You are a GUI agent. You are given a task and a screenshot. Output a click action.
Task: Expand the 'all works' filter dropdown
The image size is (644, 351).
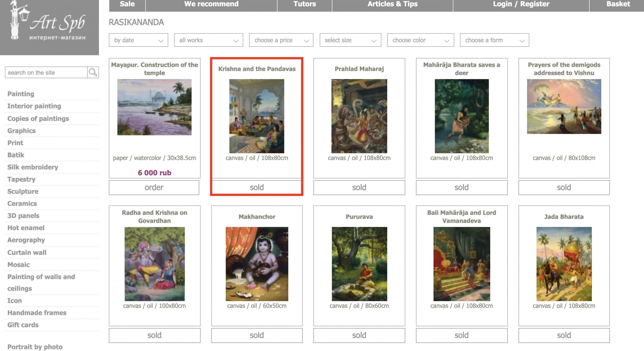click(x=209, y=40)
